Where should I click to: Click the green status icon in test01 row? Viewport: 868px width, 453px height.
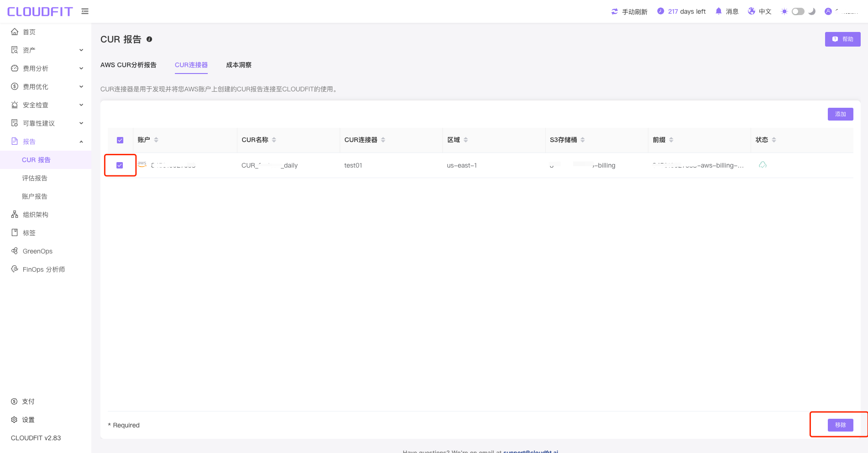tap(763, 165)
